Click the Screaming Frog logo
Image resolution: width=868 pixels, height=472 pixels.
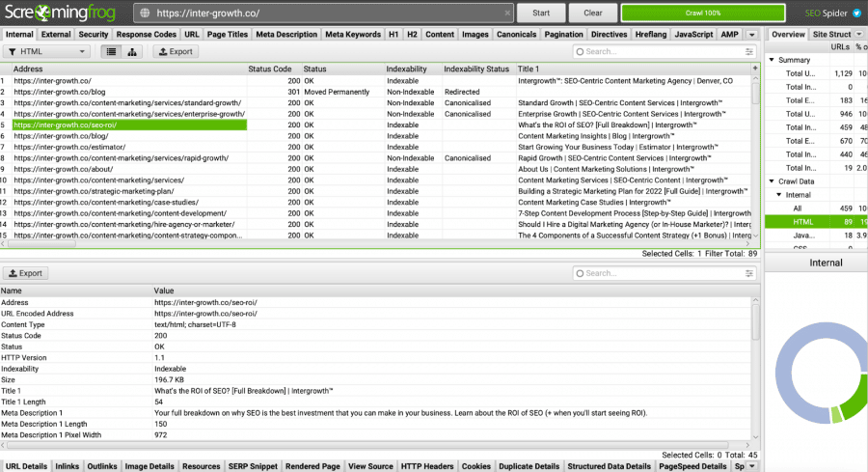60,13
